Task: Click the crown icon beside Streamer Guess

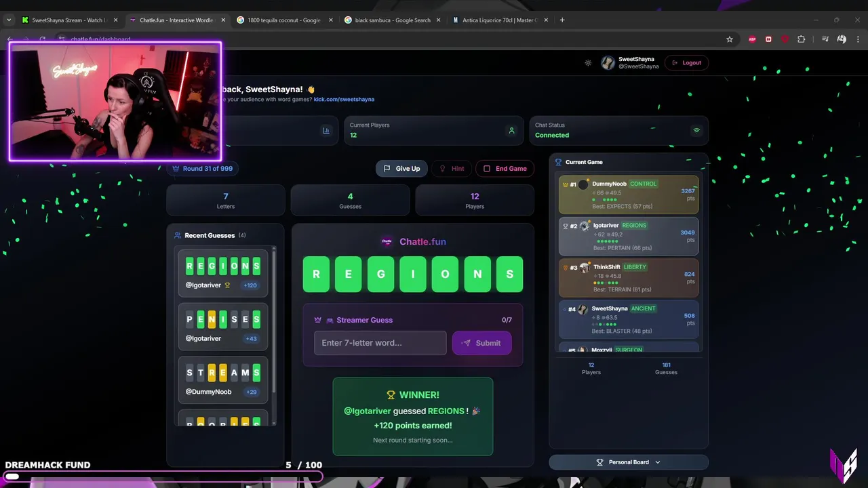Action: pos(317,320)
